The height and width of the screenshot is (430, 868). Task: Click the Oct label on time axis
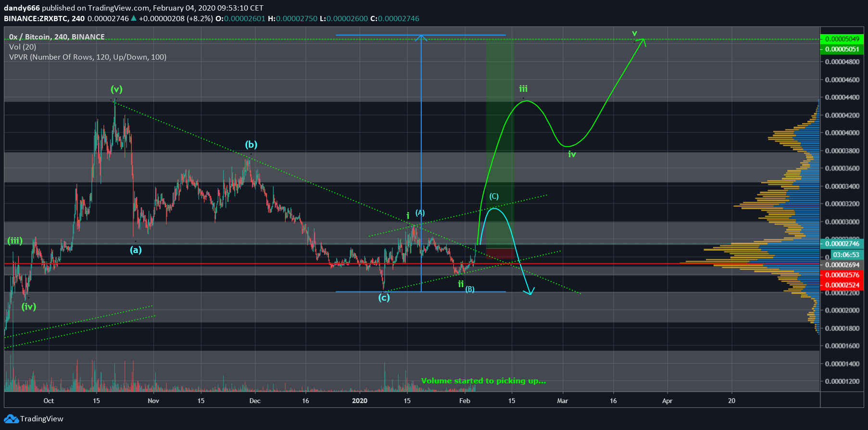tap(49, 401)
